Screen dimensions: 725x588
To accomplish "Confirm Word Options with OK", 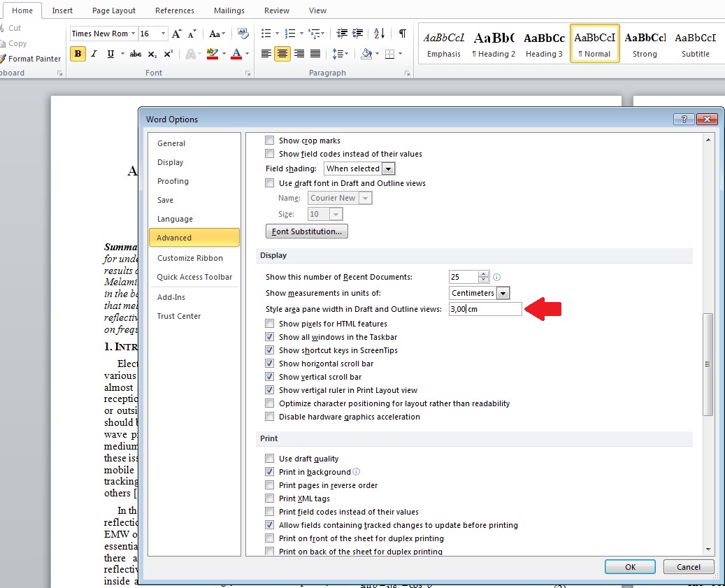I will click(x=630, y=567).
